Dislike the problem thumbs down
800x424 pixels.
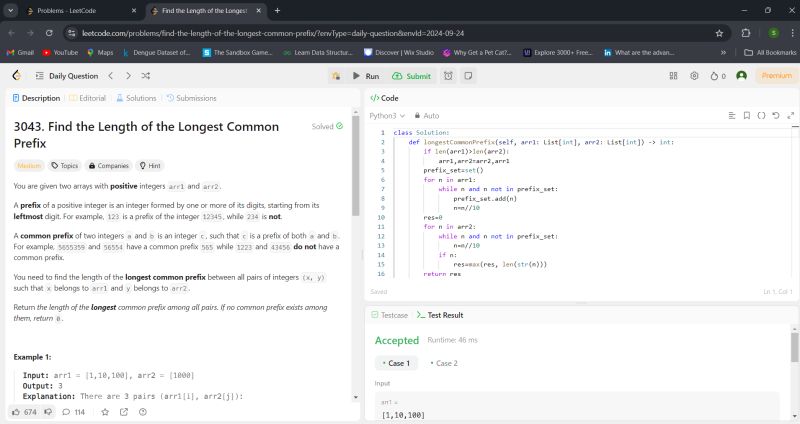48,412
